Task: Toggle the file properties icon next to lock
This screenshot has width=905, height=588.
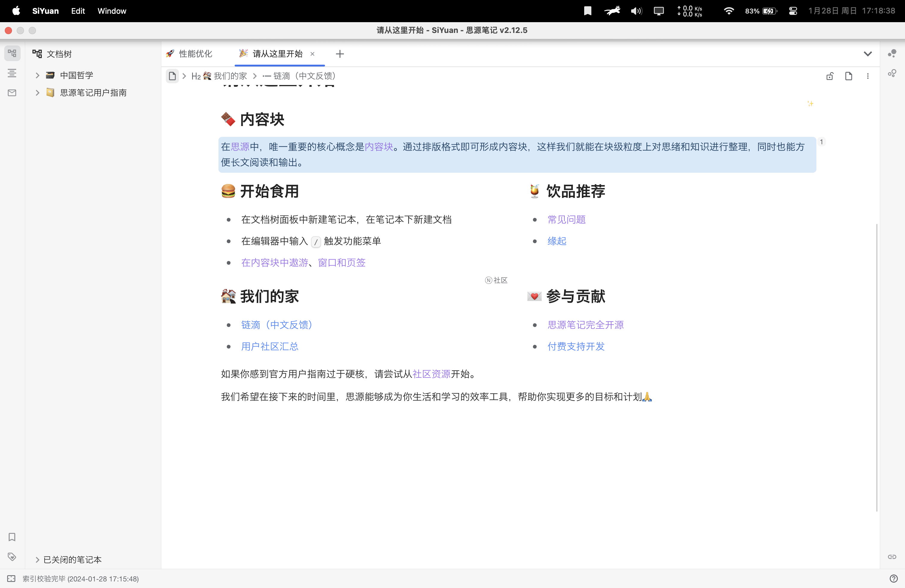Action: (x=848, y=76)
